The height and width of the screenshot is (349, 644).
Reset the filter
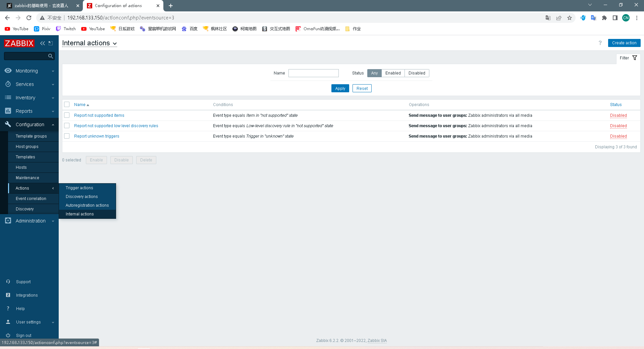point(362,89)
